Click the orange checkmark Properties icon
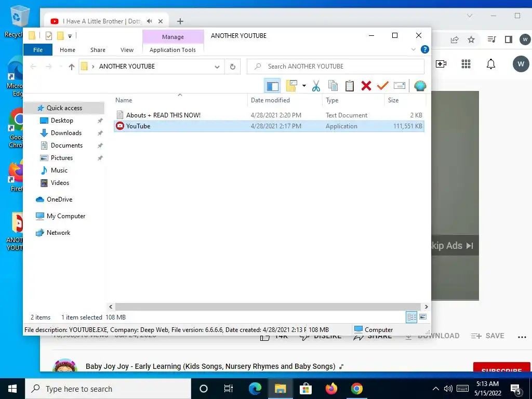 [x=382, y=86]
